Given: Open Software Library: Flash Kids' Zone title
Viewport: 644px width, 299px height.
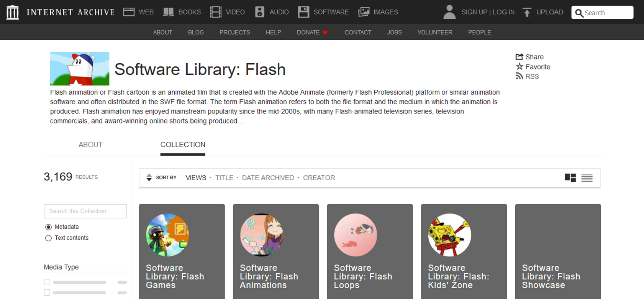Looking at the screenshot, I should click(459, 276).
